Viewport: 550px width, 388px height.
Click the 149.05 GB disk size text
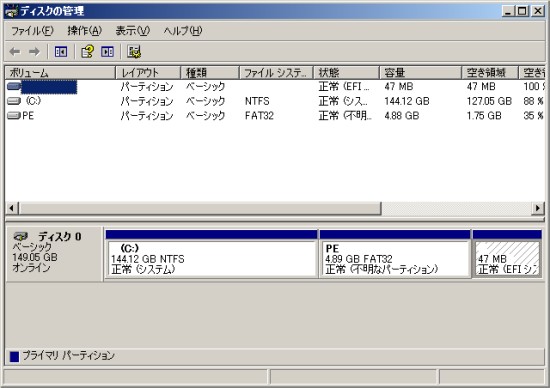point(35,257)
